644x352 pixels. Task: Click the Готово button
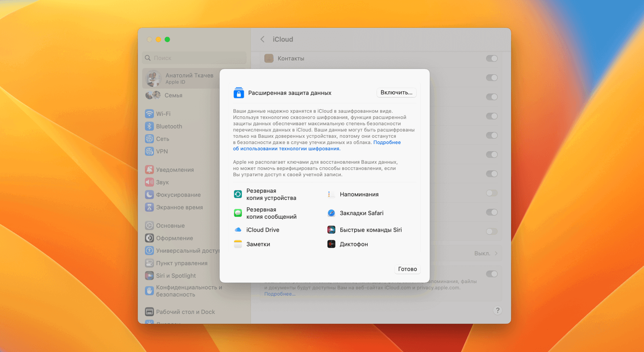pos(408,269)
